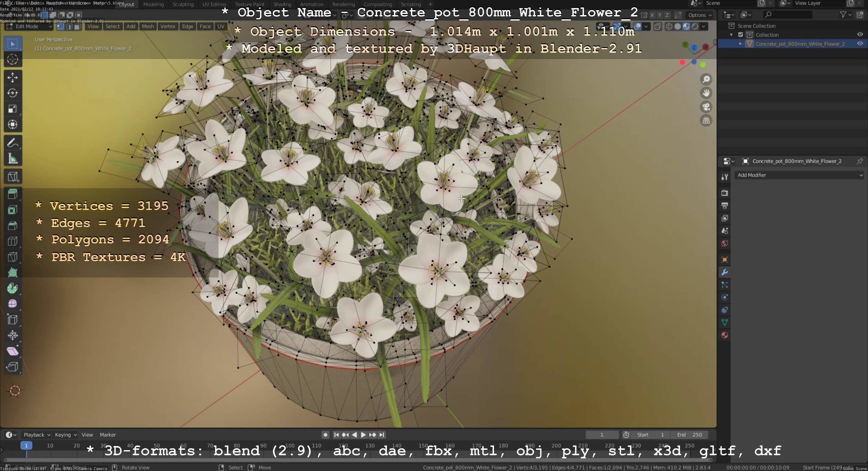Open the Tool properties tab
The width and height of the screenshot is (868, 471).
(x=725, y=177)
